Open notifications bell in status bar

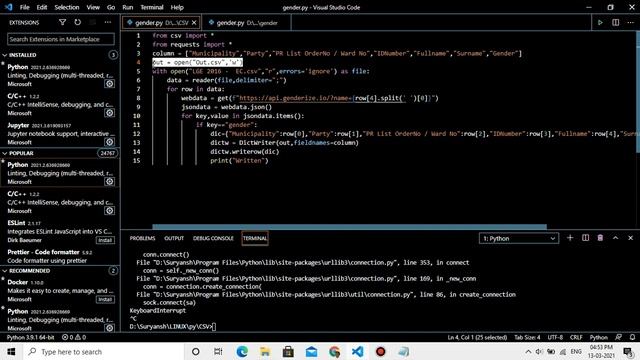tap(632, 338)
